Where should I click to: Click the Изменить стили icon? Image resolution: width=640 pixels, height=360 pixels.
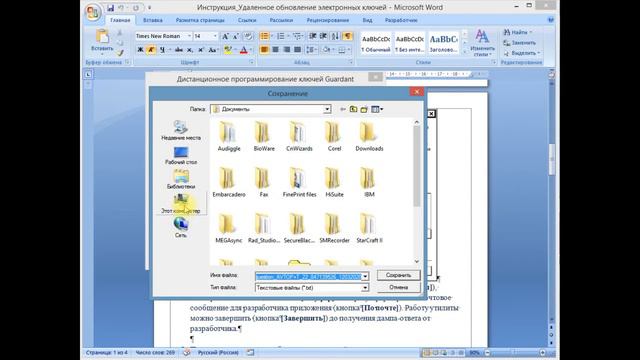click(482, 43)
